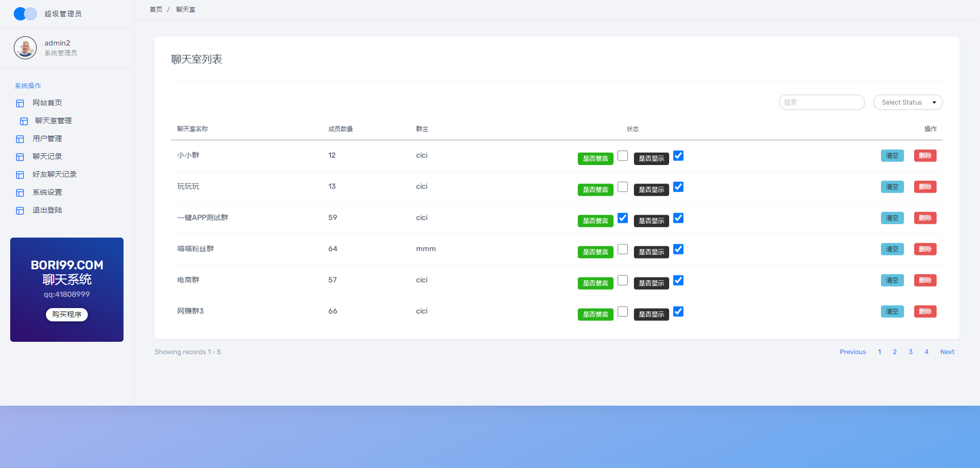This screenshot has width=980, height=468.
Task: Click the admin2 username
Action: 57,43
